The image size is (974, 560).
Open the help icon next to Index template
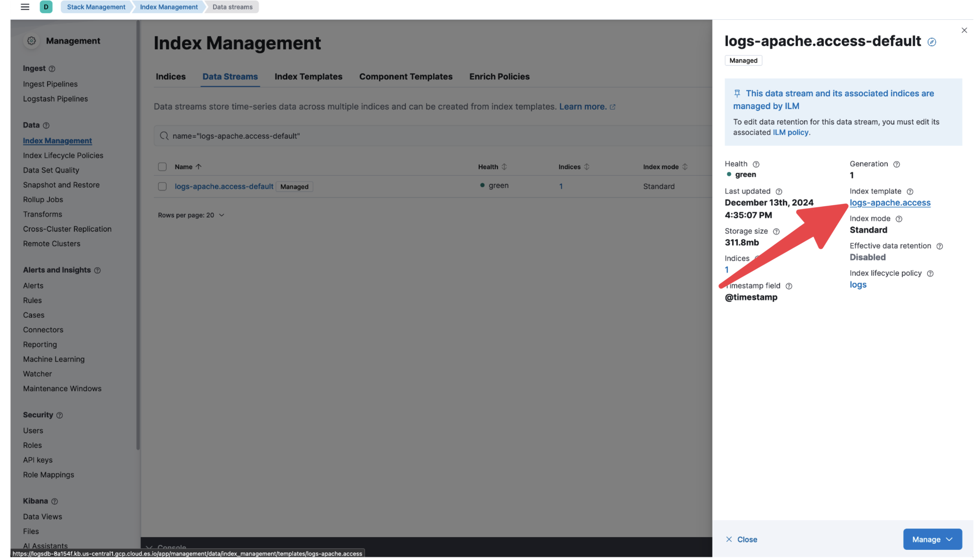[x=910, y=191]
